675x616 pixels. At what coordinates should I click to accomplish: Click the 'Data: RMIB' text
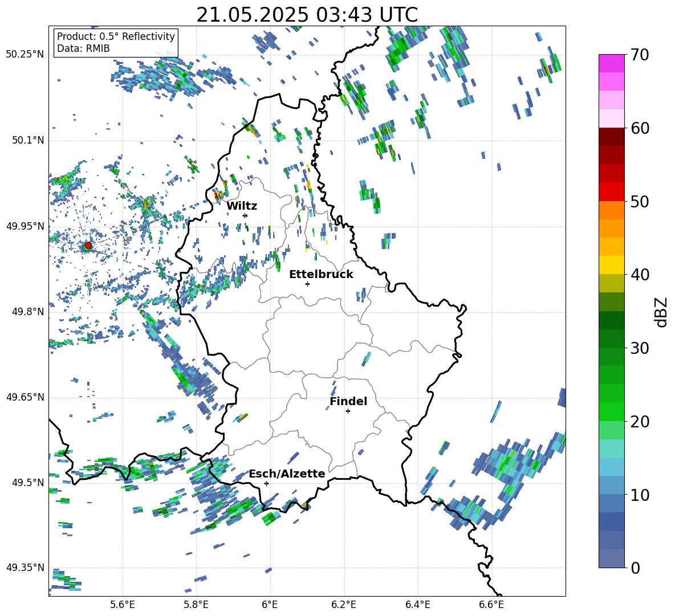click(83, 48)
